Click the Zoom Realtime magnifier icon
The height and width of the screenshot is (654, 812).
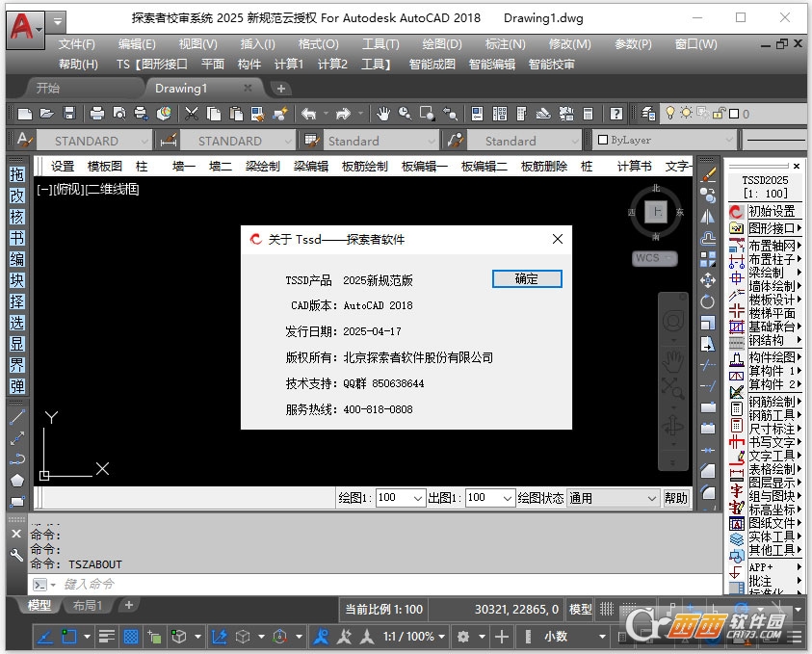(405, 114)
